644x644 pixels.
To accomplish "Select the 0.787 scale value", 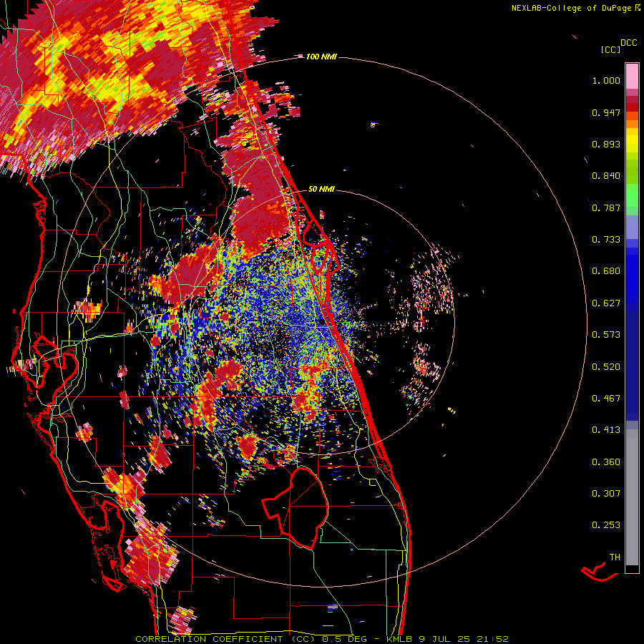I will tap(606, 208).
